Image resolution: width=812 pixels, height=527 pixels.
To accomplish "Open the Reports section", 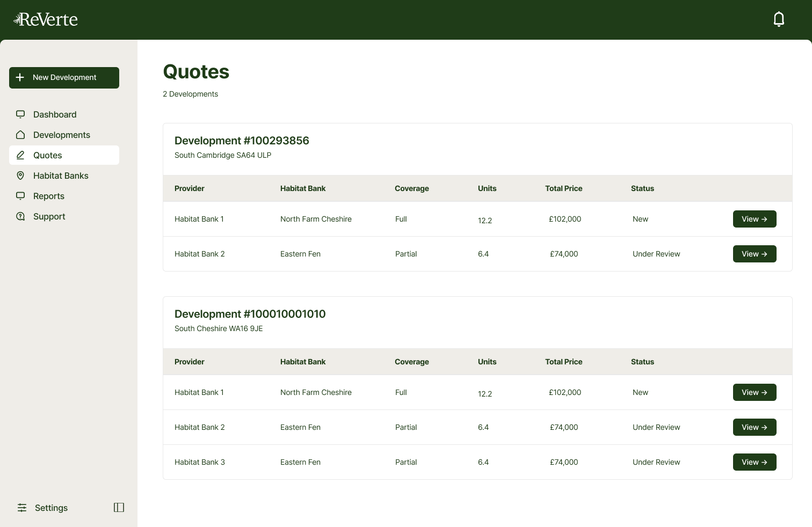I will [x=49, y=196].
